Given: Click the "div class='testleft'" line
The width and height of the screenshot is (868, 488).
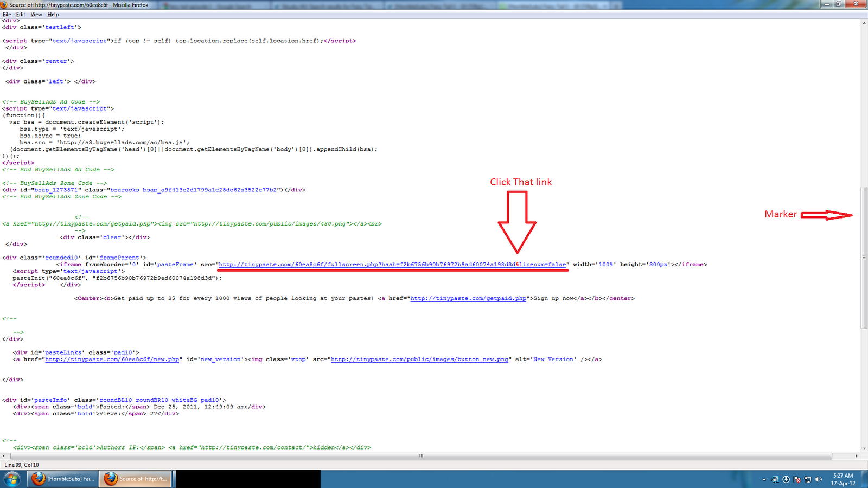Looking at the screenshot, I should coord(42,27).
